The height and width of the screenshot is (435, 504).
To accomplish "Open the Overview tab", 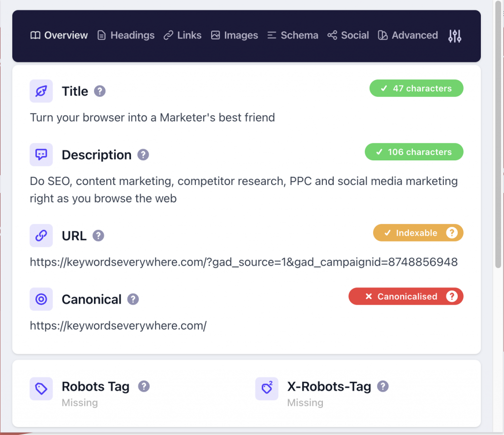I will [59, 35].
